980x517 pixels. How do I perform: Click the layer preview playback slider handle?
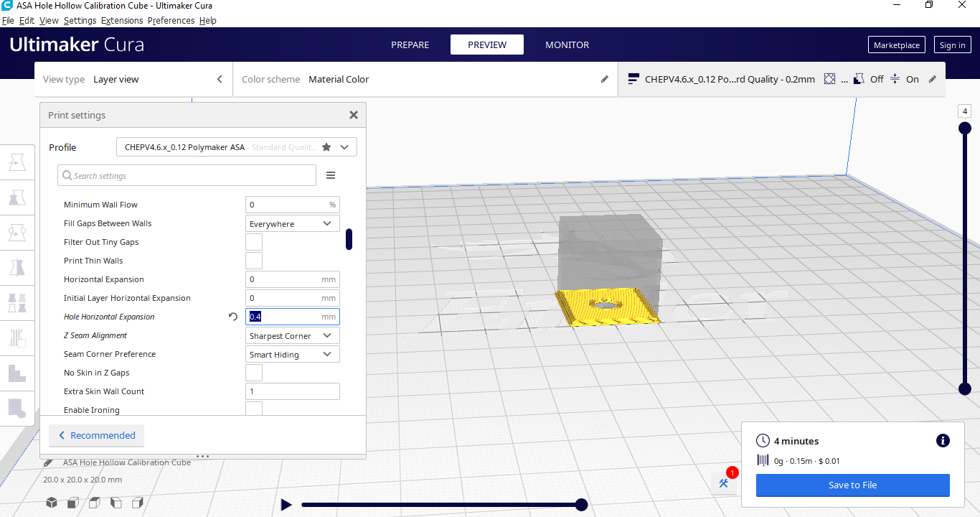click(x=581, y=504)
